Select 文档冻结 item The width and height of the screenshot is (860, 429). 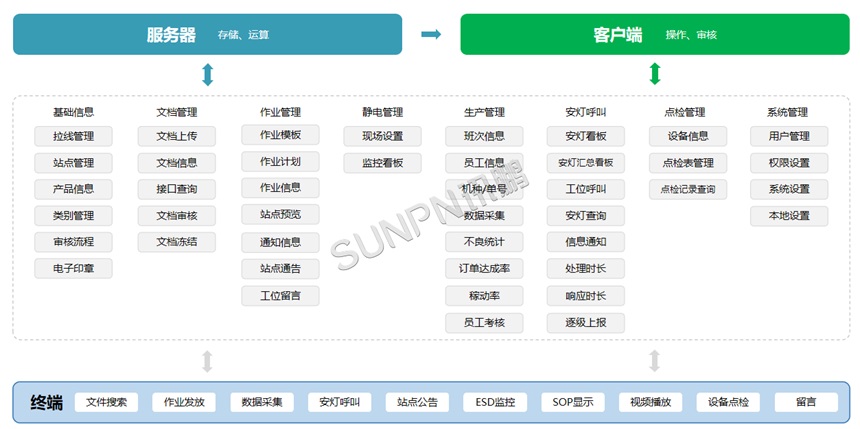click(177, 242)
